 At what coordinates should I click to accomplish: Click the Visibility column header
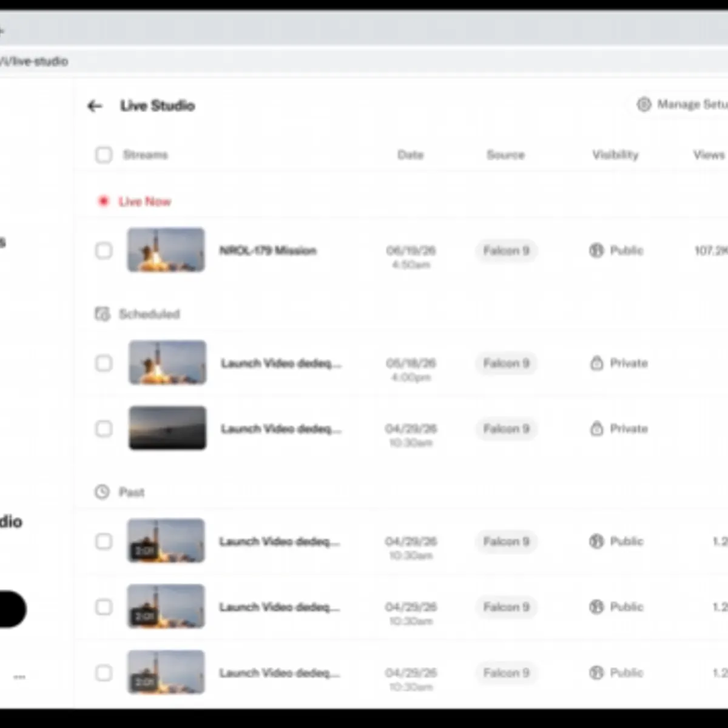615,155
